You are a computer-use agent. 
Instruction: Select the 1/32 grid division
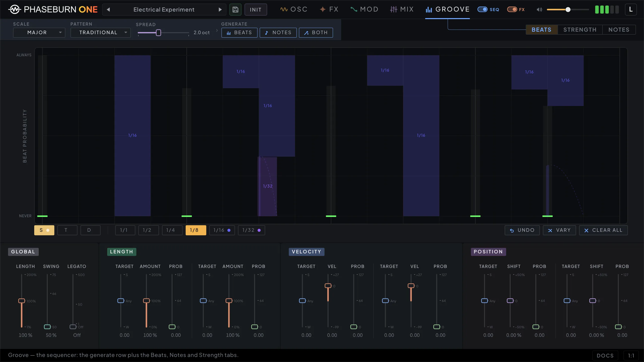click(251, 230)
